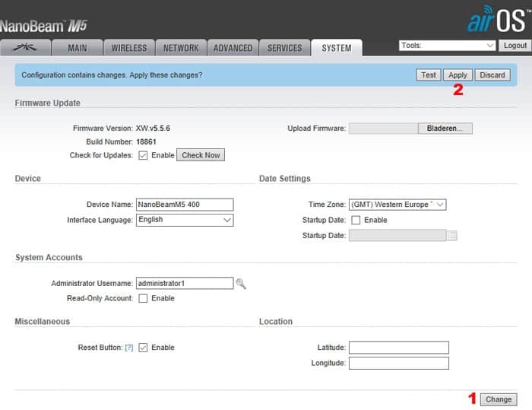Click the 'Configuration contains changes' message
This screenshot has height=410, width=532.
[x=112, y=75]
